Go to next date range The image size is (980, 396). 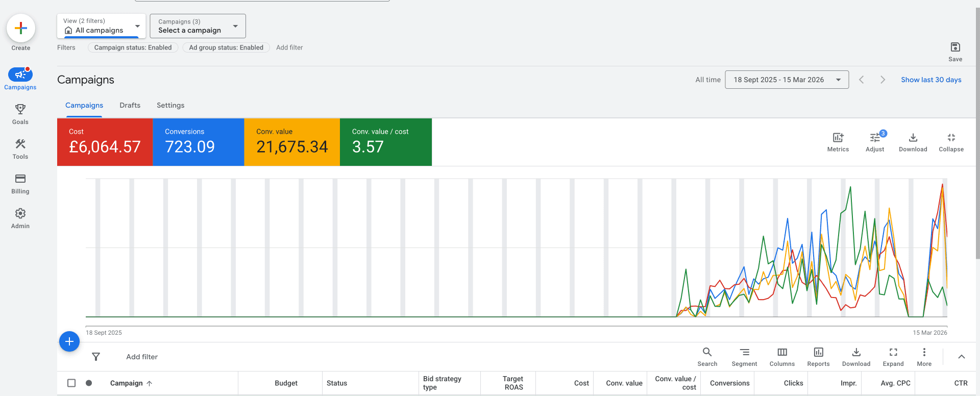[x=883, y=80]
